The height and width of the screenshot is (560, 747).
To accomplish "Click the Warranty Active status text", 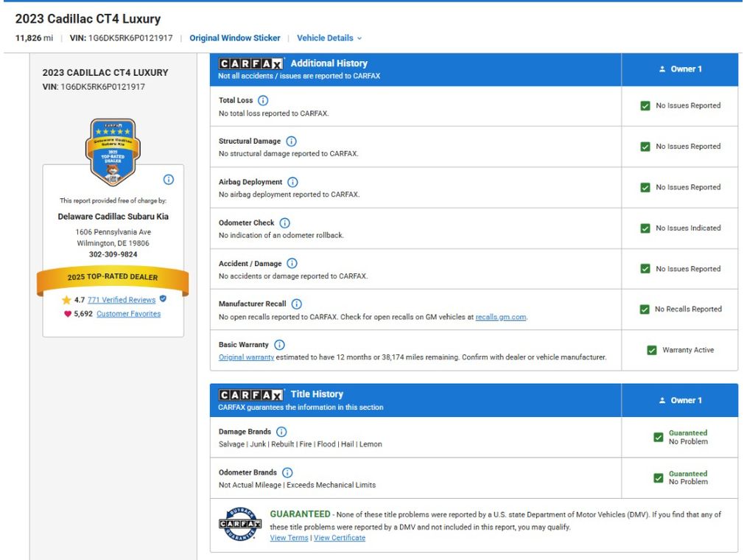I will [x=688, y=350].
